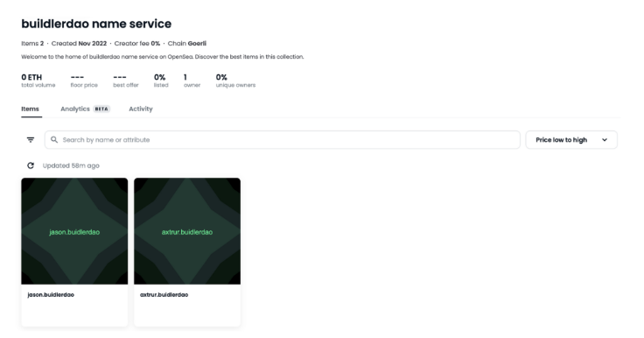Open the Price low to high dropdown
Screen dimensions: 644x338
click(571, 140)
